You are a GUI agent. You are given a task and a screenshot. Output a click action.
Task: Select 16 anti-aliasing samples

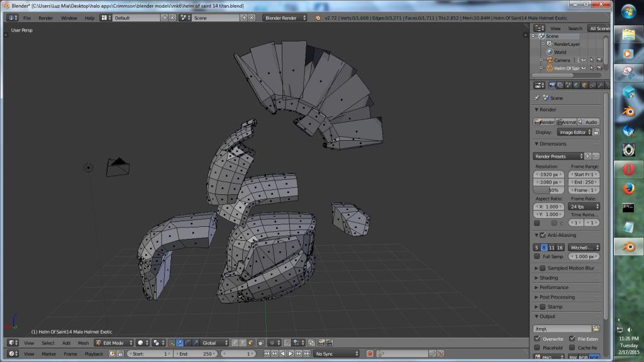[x=560, y=248]
